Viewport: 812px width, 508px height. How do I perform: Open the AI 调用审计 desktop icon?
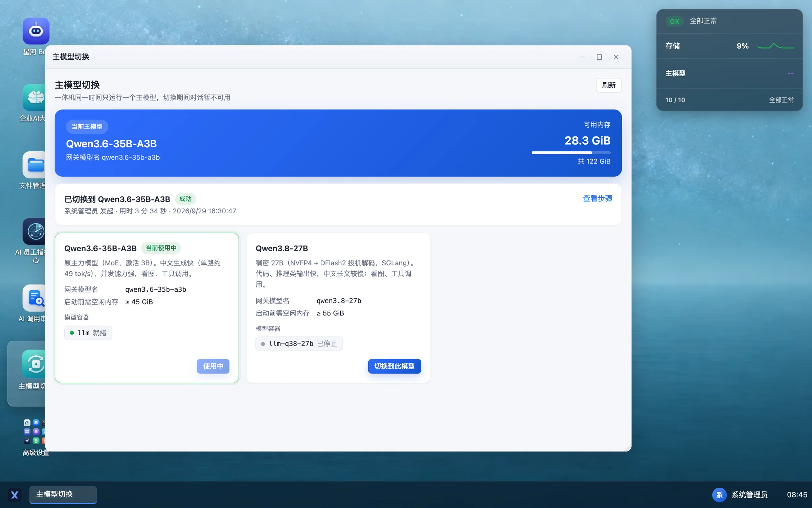click(34, 298)
